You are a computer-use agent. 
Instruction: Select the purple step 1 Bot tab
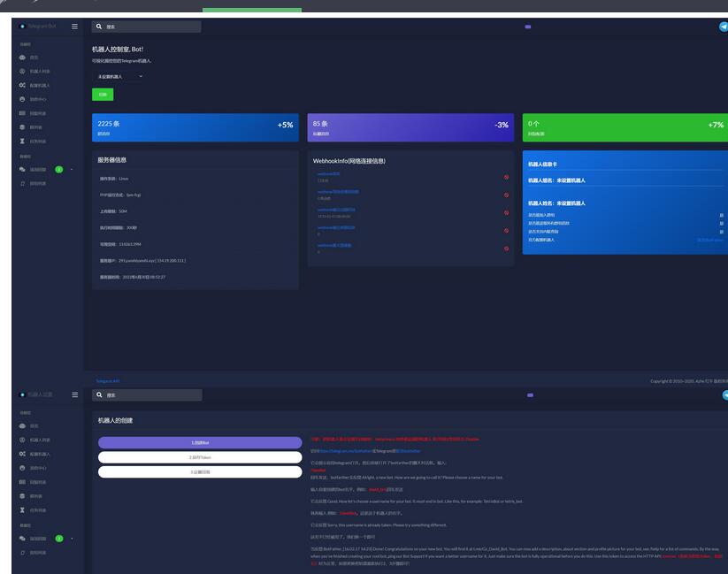point(199,442)
